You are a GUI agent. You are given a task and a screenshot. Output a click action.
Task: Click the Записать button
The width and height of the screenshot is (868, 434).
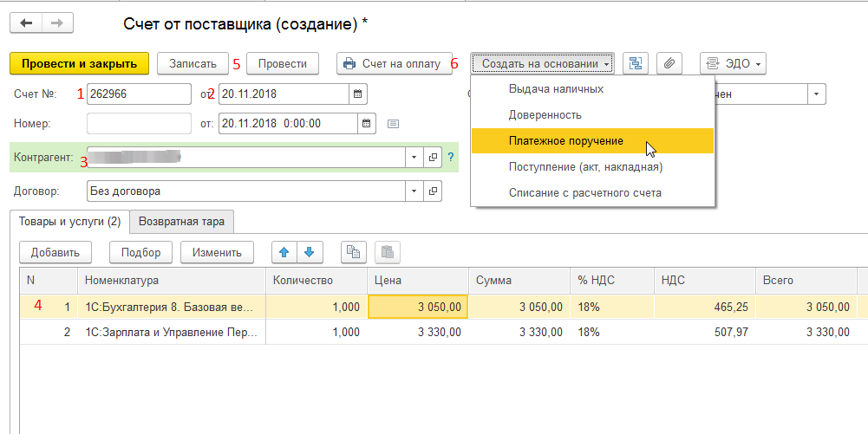coord(193,63)
